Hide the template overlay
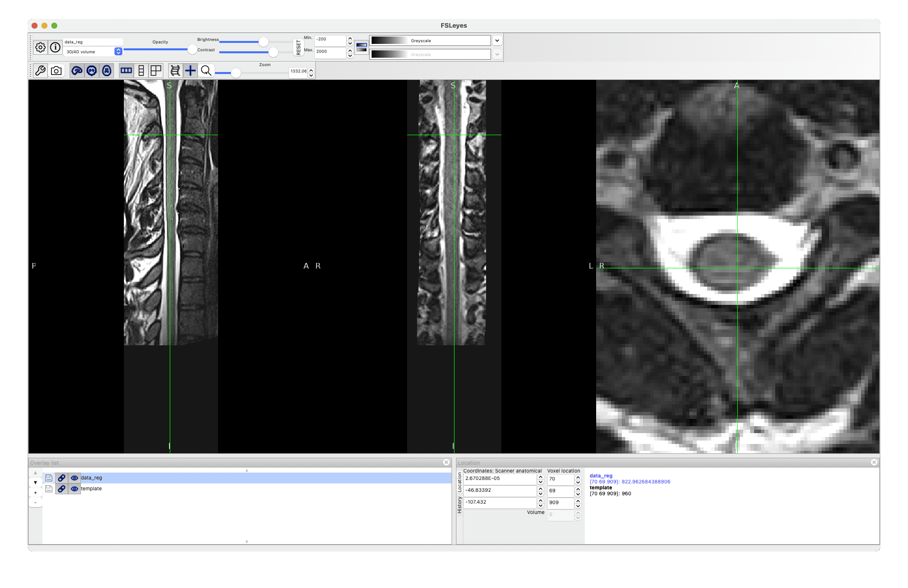The height and width of the screenshot is (588, 908). (x=75, y=489)
